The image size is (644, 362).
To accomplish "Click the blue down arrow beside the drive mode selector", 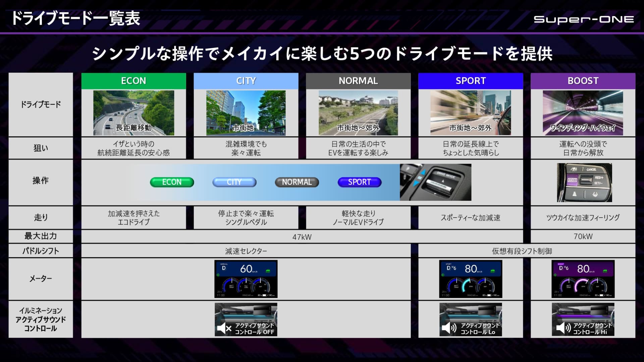I will [x=416, y=183].
